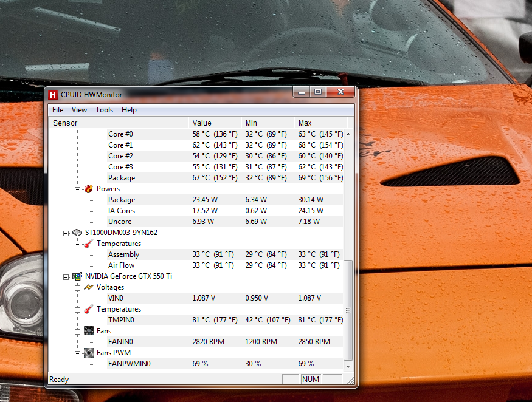Open the View menu

pos(79,110)
